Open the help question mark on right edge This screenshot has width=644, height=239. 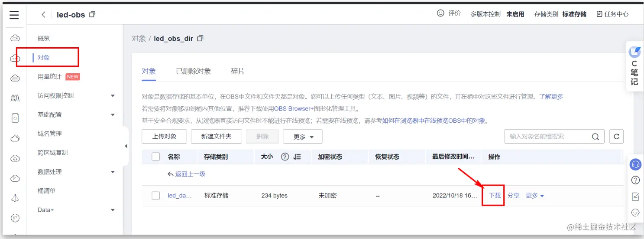tap(635, 180)
